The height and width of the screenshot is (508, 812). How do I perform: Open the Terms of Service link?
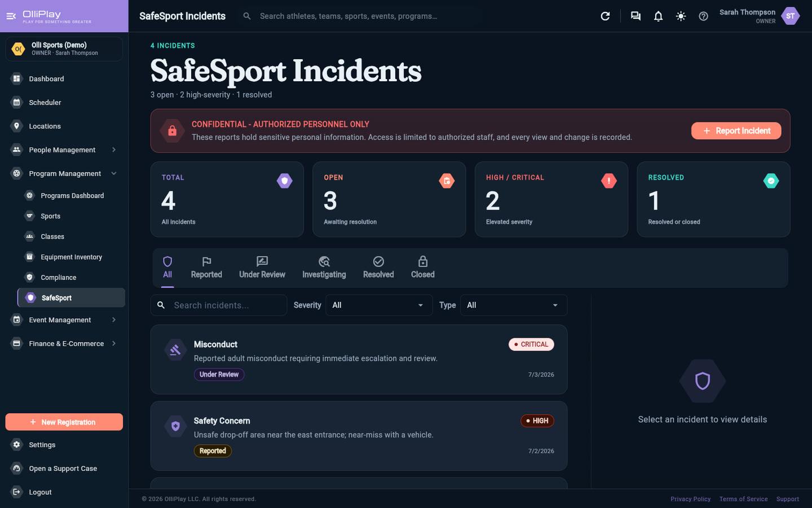click(x=743, y=499)
